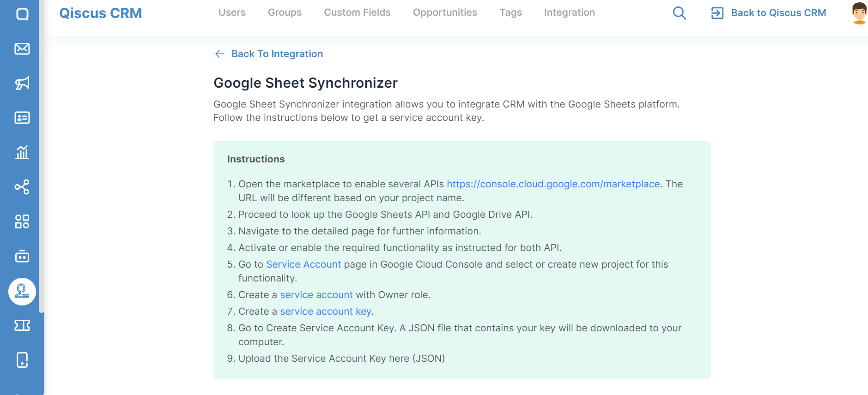The width and height of the screenshot is (868, 395).
Task: Open the console.cloud.google.com/marketplace link
Action: pyautogui.click(x=553, y=184)
